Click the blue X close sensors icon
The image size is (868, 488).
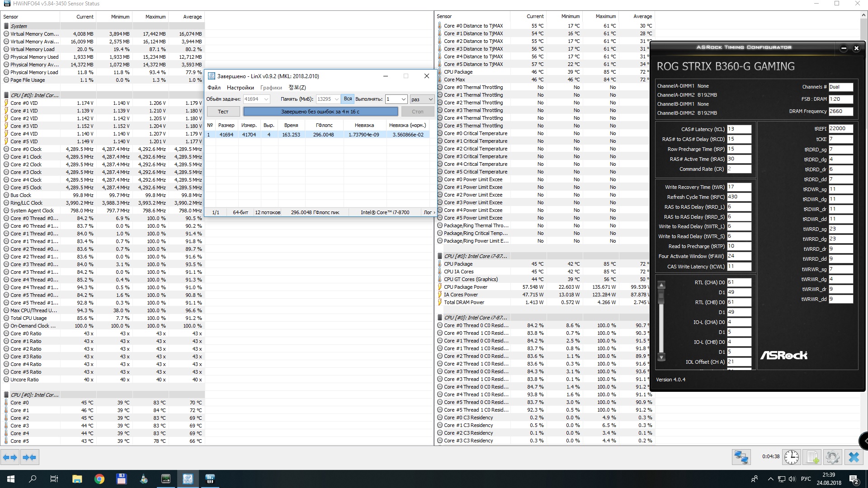click(x=854, y=457)
